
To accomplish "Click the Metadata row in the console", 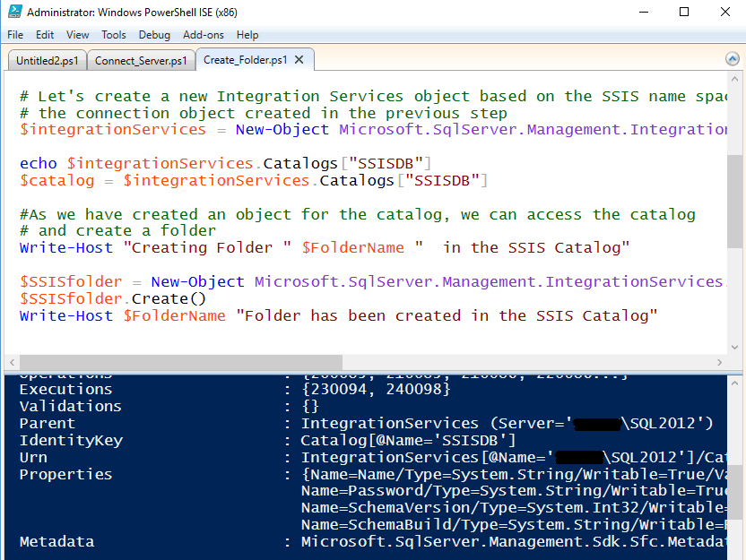I will click(x=373, y=541).
